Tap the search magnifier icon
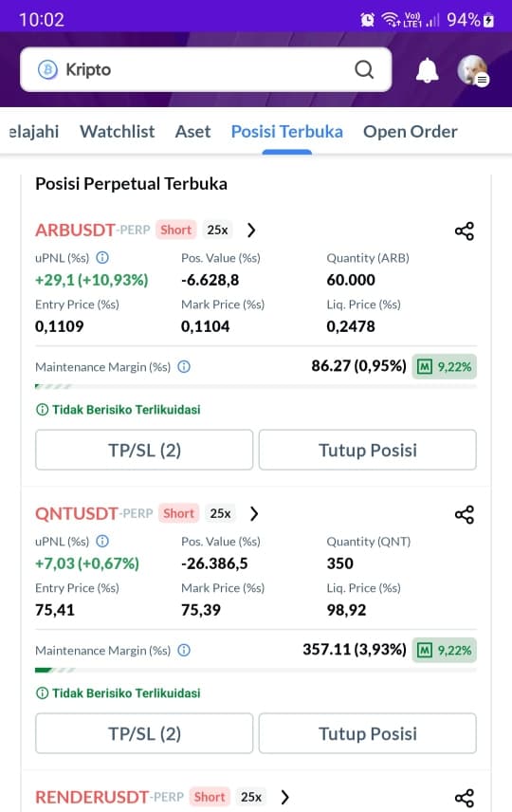Viewport: 512px width, 812px height. tap(364, 69)
